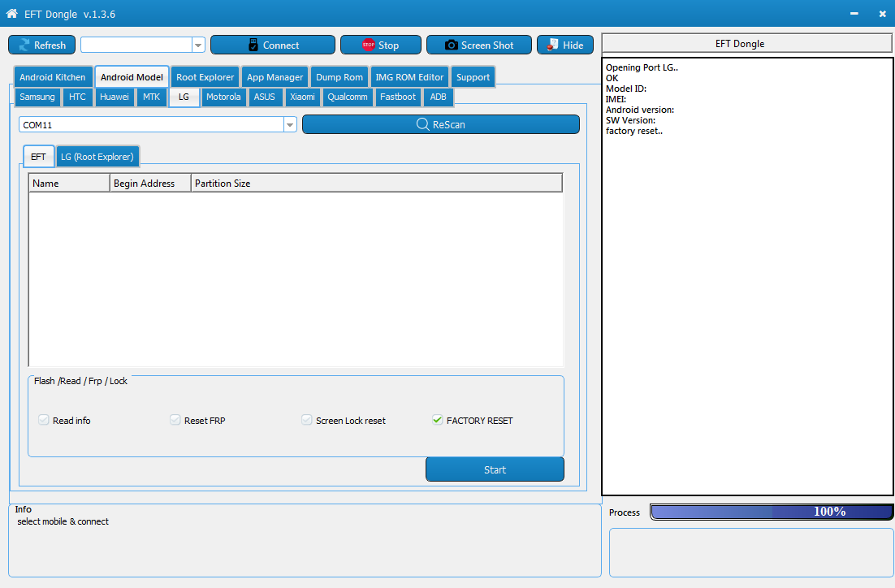895x588 pixels.
Task: Open the Qualcomm tab
Action: (x=348, y=97)
